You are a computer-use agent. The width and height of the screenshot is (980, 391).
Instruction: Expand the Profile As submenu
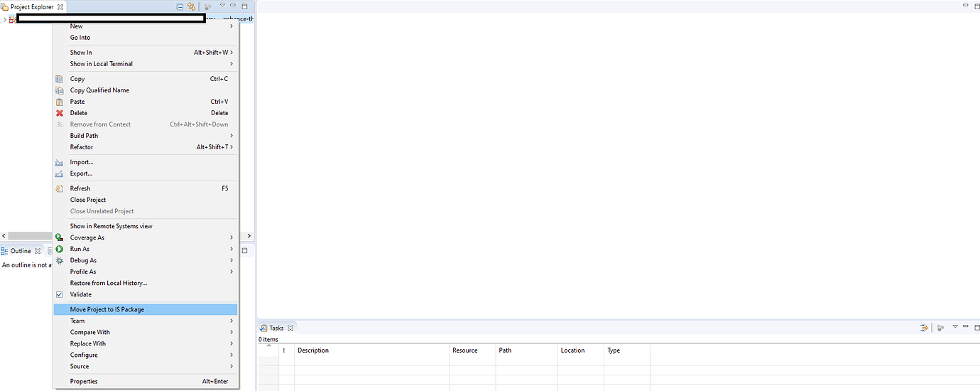(x=146, y=272)
